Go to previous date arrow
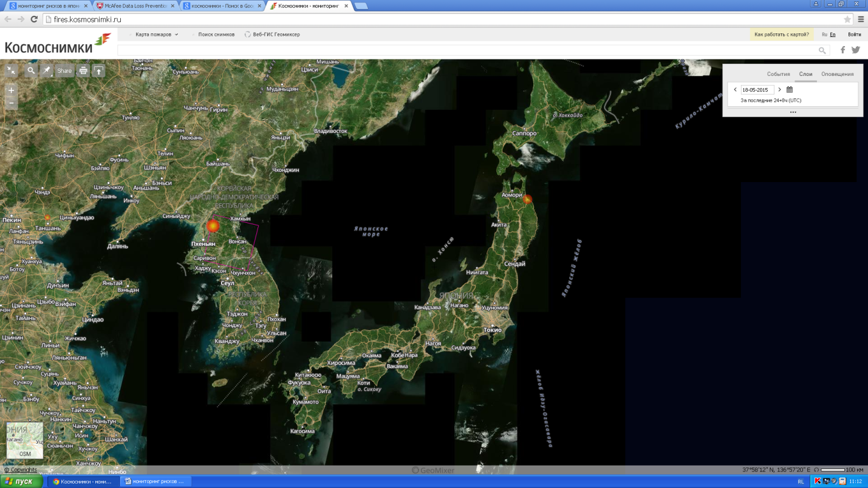 pos(735,90)
